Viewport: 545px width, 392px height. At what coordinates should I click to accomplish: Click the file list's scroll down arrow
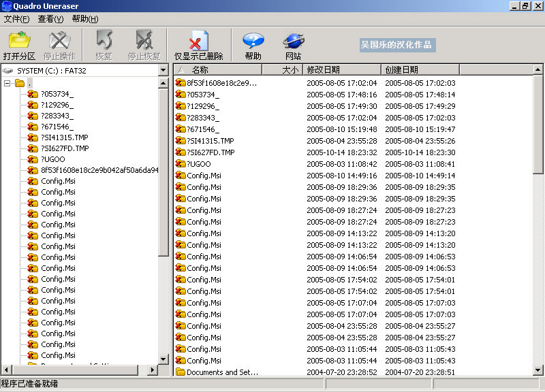[538, 370]
